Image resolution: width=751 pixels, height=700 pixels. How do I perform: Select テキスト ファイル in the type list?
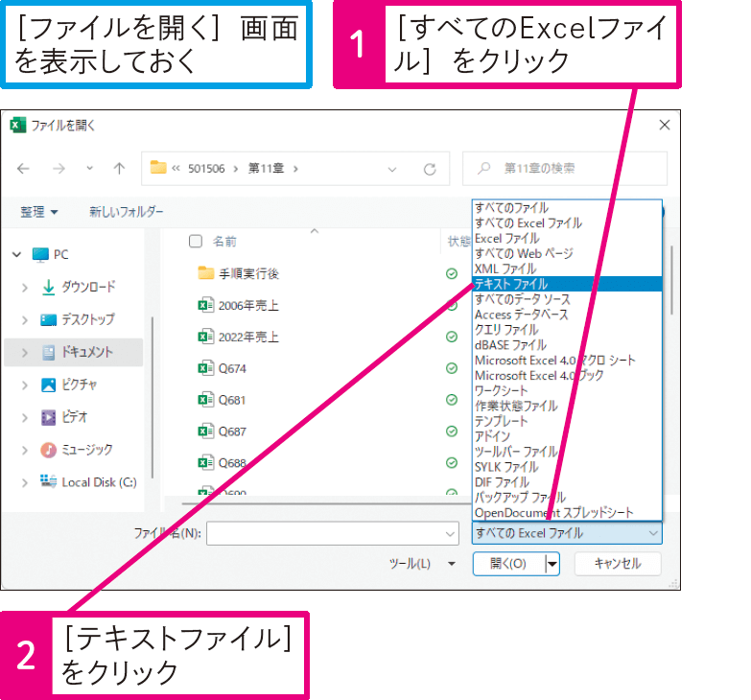[x=567, y=284]
